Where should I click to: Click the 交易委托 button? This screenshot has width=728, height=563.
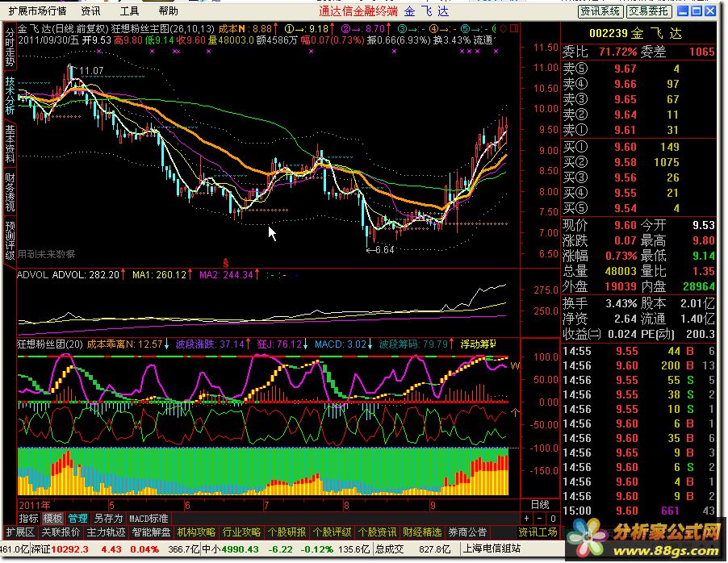click(648, 11)
